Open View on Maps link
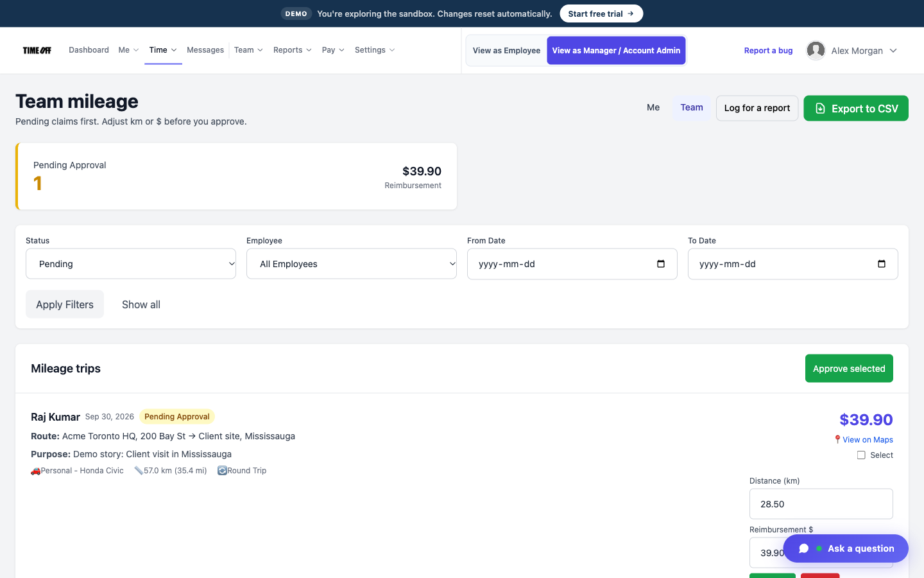Image resolution: width=924 pixels, height=578 pixels. click(x=868, y=440)
